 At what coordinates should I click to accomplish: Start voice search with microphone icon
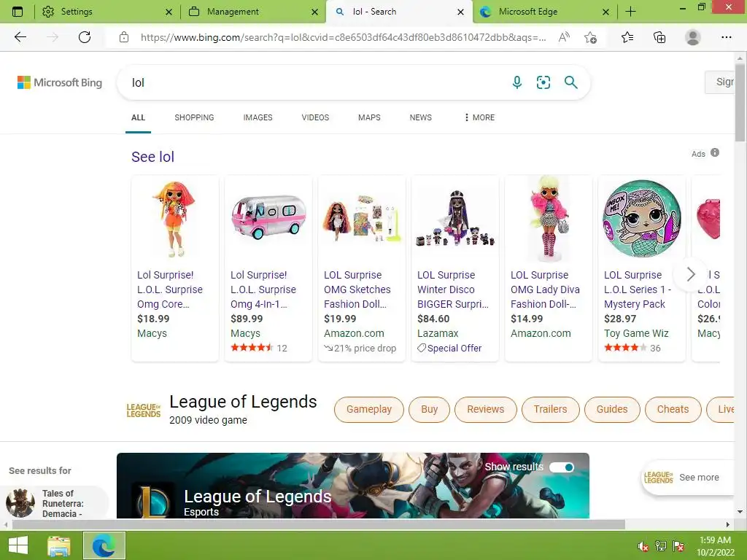tap(517, 82)
